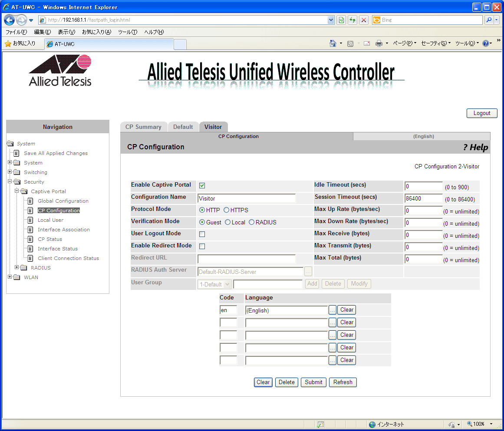This screenshot has height=431, width=504.
Task: Clear the (English) language row
Action: click(x=346, y=310)
